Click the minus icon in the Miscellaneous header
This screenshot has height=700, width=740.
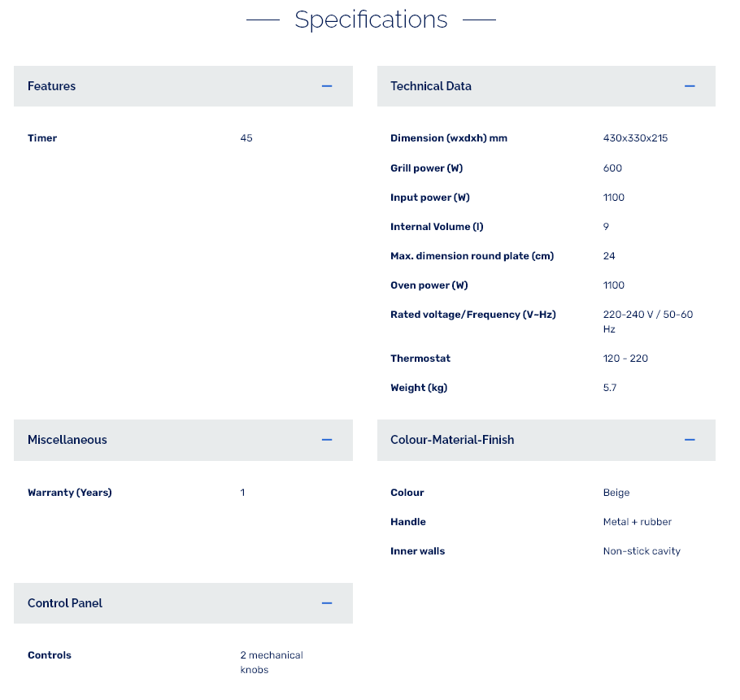coord(327,440)
